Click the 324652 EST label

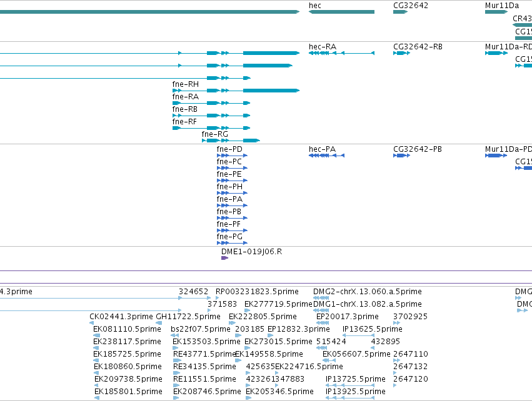(193, 292)
